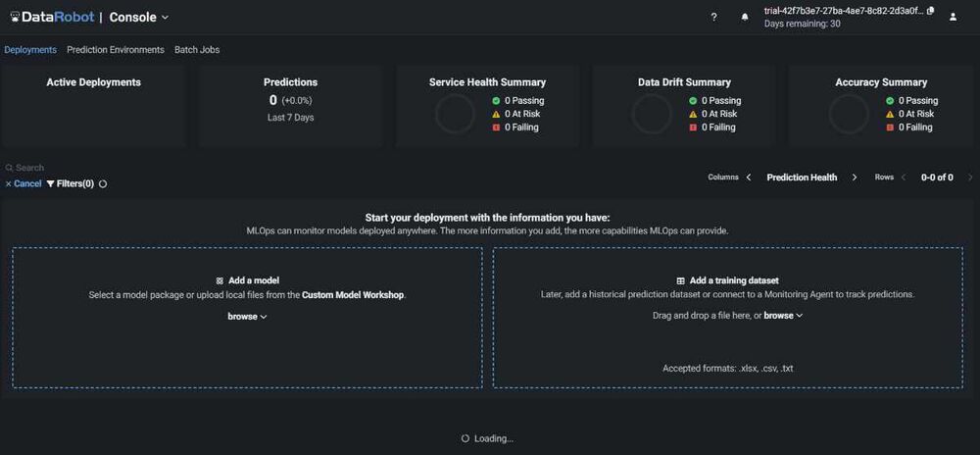The width and height of the screenshot is (980, 455).
Task: Go to next column set after Prediction Health
Action: click(x=855, y=177)
